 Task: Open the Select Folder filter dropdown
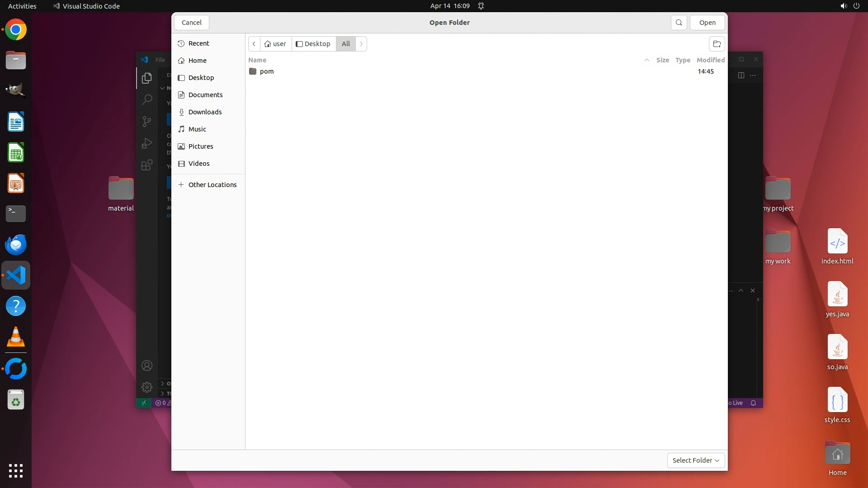click(696, 460)
